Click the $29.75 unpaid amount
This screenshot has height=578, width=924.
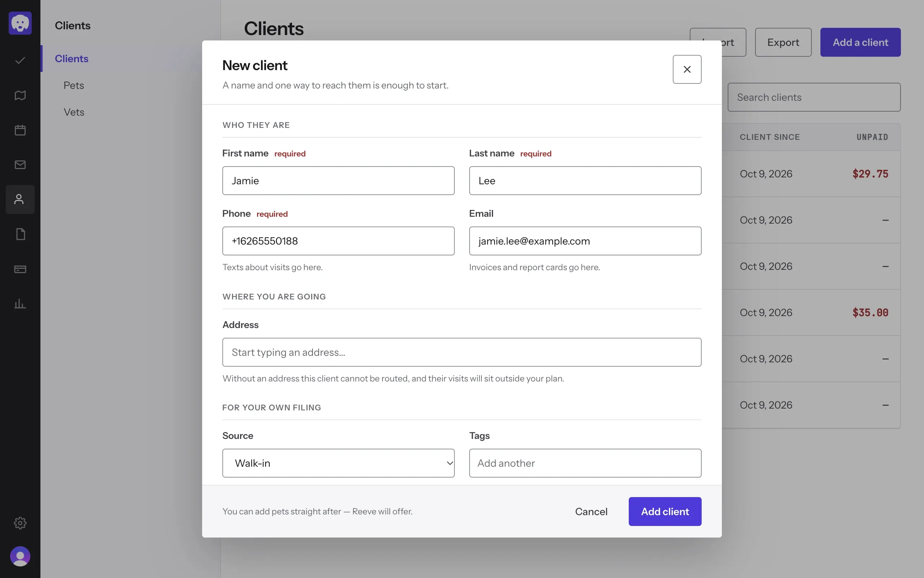870,174
